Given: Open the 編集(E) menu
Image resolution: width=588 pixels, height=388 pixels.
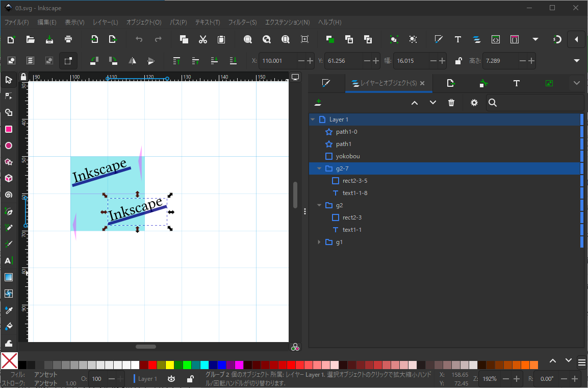Looking at the screenshot, I should 47,22.
